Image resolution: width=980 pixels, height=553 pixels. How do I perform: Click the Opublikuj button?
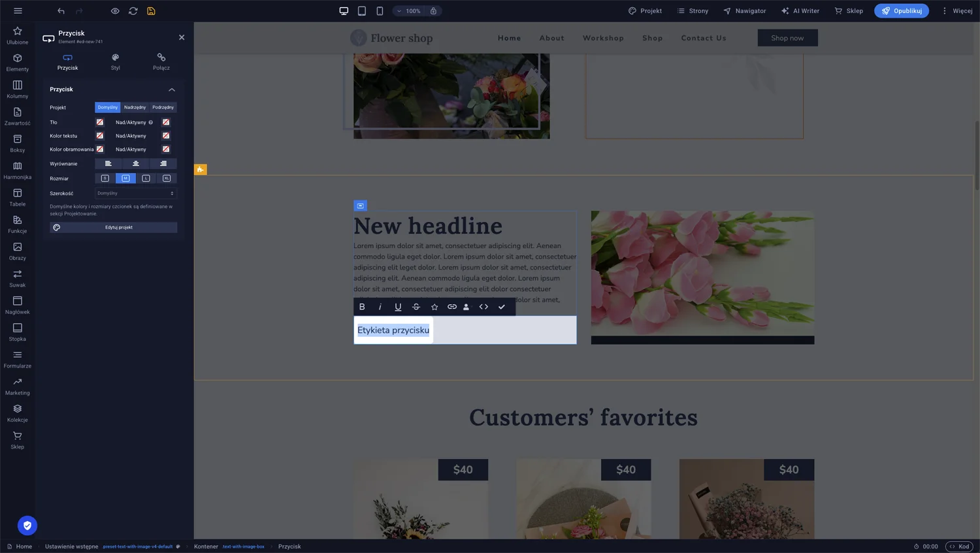point(901,11)
